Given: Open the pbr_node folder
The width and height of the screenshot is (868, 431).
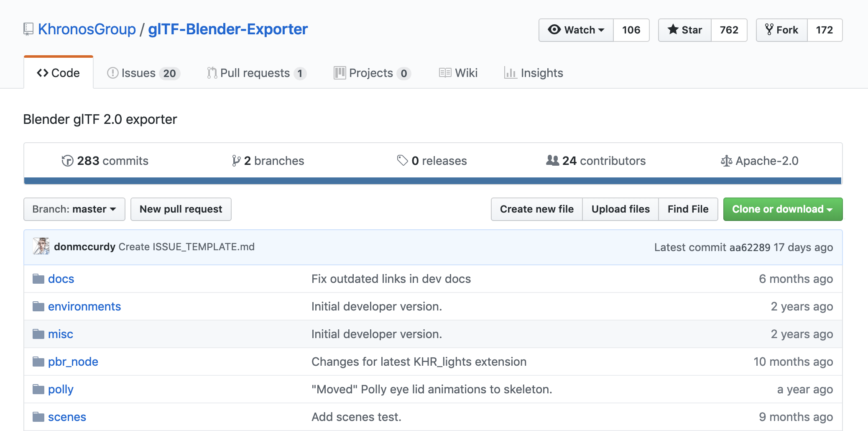Looking at the screenshot, I should coord(73,362).
